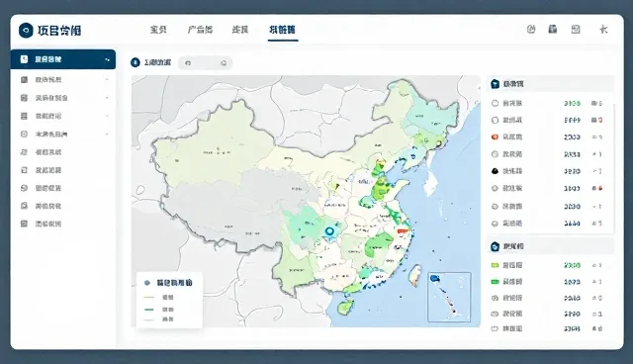Click the ninth sidebar item's icon
Image resolution: width=633 pixels, height=364 pixels.
24,206
